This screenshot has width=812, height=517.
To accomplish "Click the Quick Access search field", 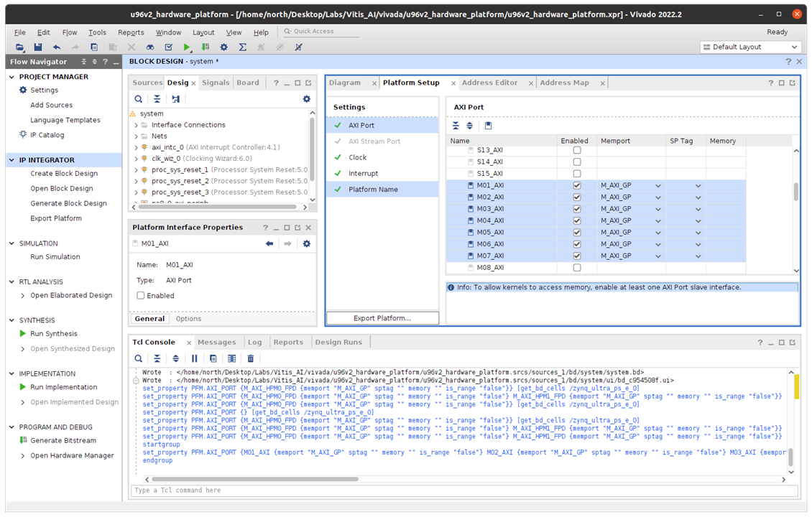I will (x=321, y=32).
